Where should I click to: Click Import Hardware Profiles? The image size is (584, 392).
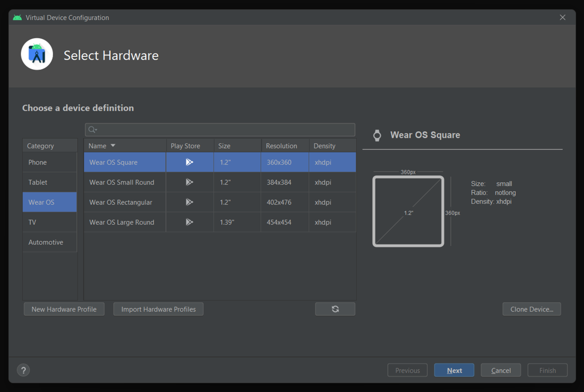click(x=158, y=309)
